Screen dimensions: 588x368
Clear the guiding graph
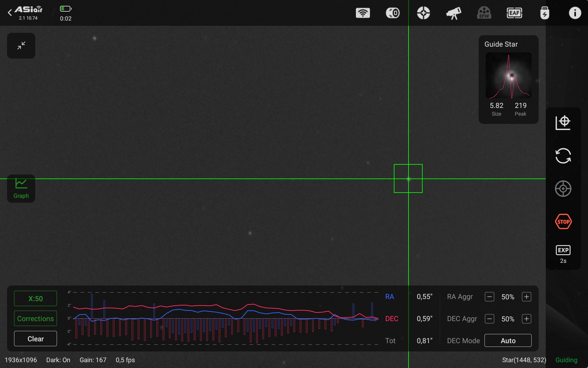[x=36, y=339]
